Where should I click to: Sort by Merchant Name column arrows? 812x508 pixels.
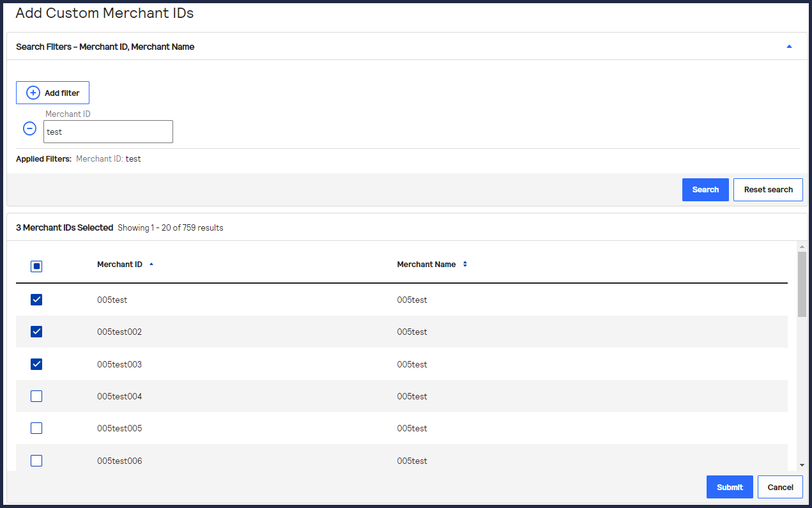tap(465, 264)
